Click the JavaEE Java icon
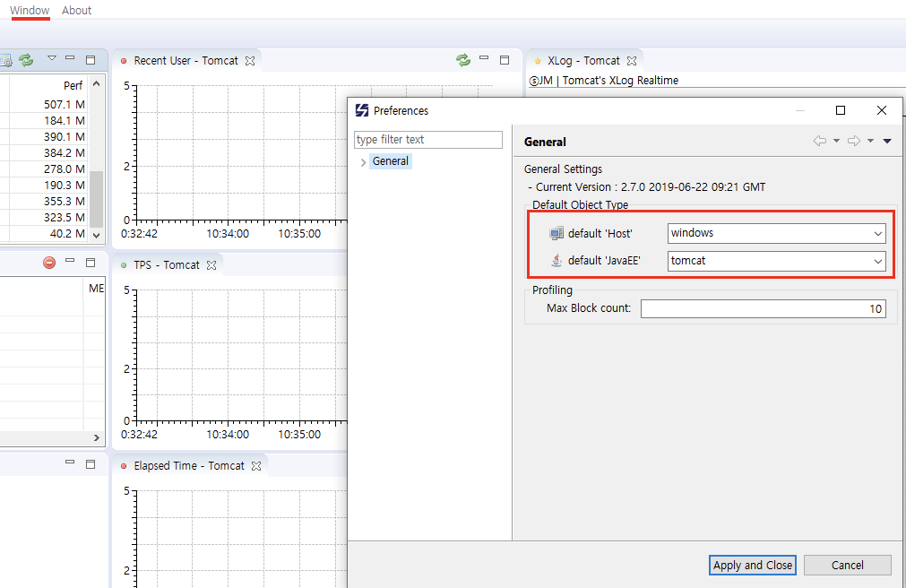This screenshot has height=588, width=906. coord(556,260)
